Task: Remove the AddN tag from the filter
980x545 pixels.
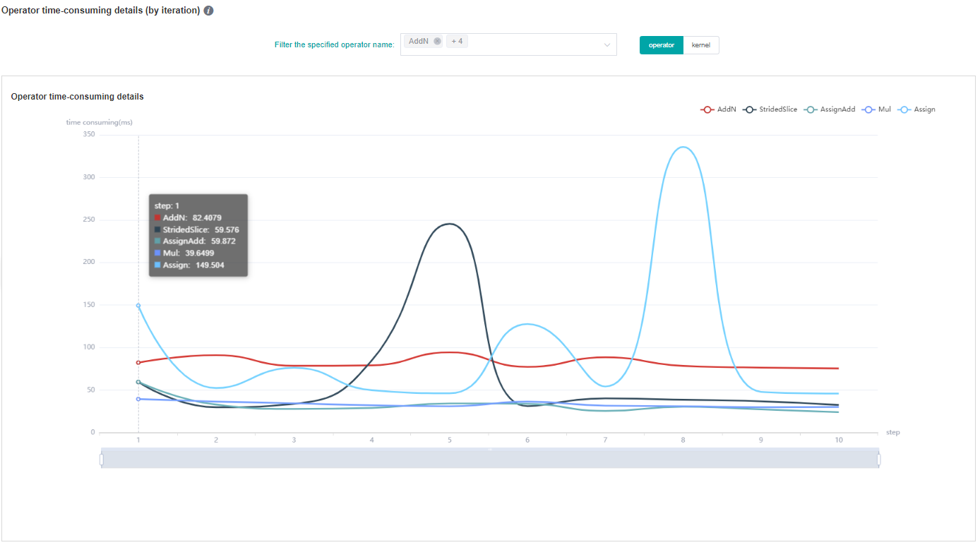Action: 437,42
